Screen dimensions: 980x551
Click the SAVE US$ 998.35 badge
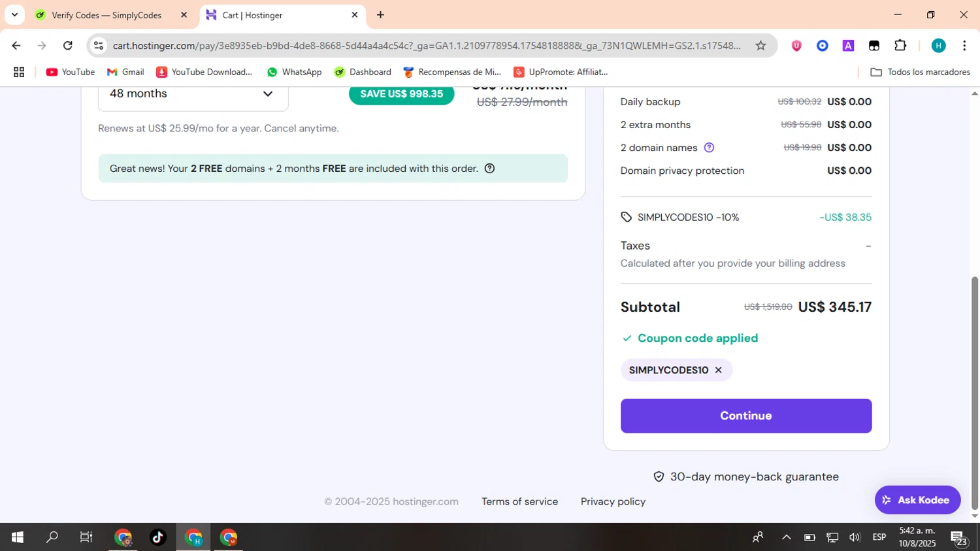402,94
